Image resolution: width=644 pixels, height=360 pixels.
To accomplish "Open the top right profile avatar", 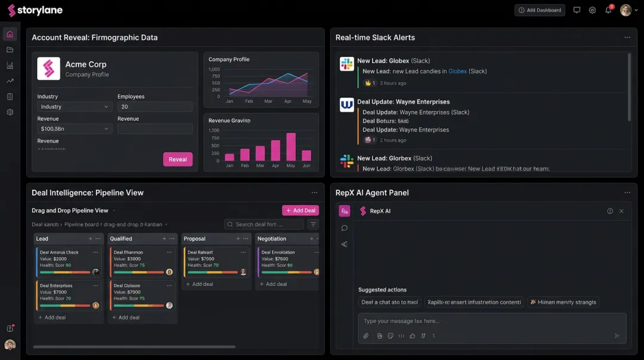I will coord(626,10).
